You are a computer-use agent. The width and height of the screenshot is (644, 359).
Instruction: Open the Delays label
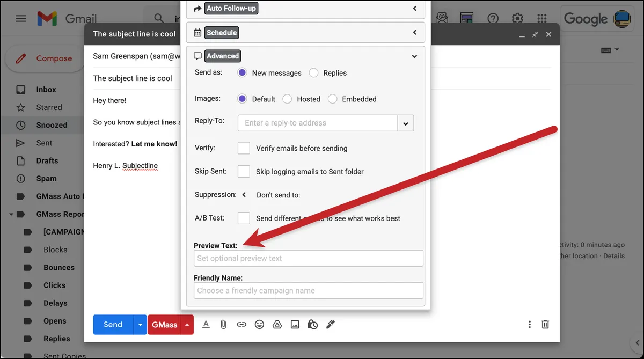[55, 303]
